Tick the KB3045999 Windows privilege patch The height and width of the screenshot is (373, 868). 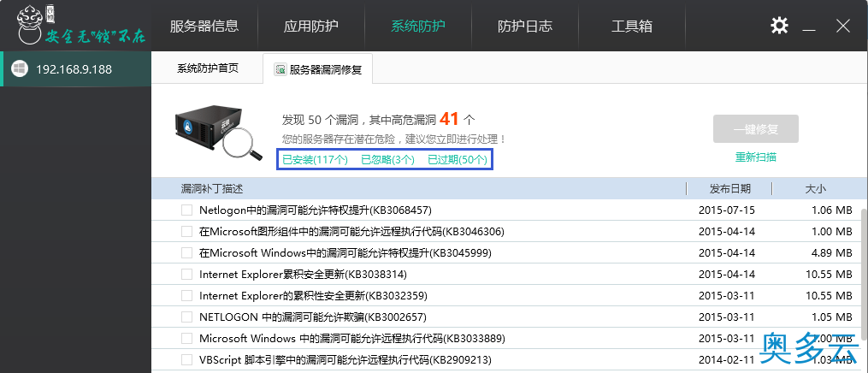[187, 253]
